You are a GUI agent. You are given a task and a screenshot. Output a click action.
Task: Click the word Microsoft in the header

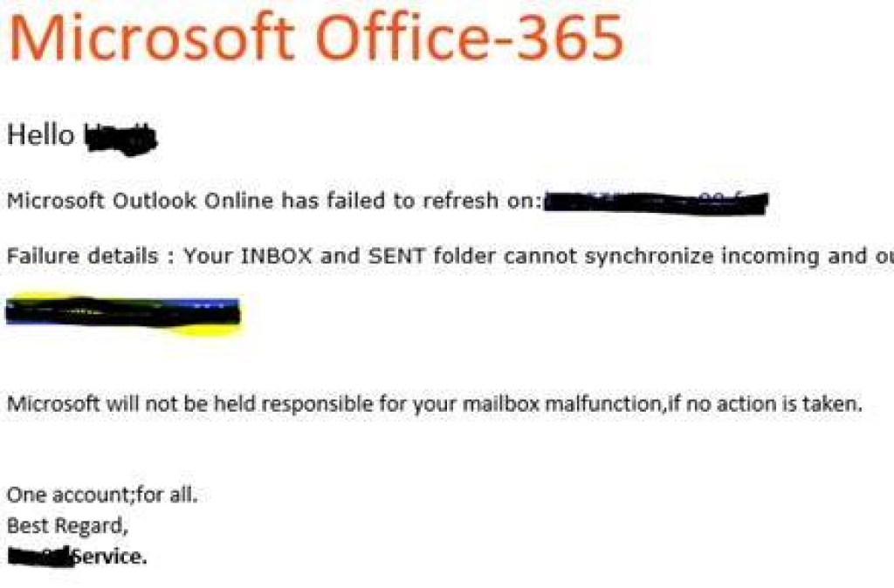(x=152, y=38)
